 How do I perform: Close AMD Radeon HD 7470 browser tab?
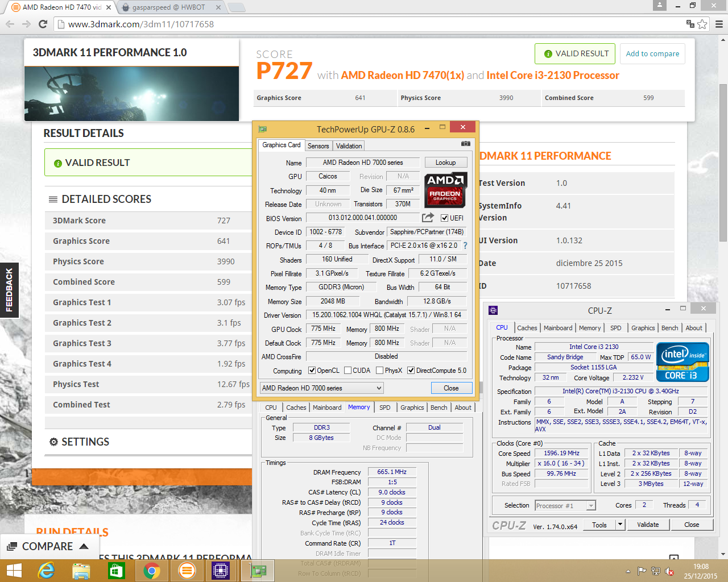(109, 7)
